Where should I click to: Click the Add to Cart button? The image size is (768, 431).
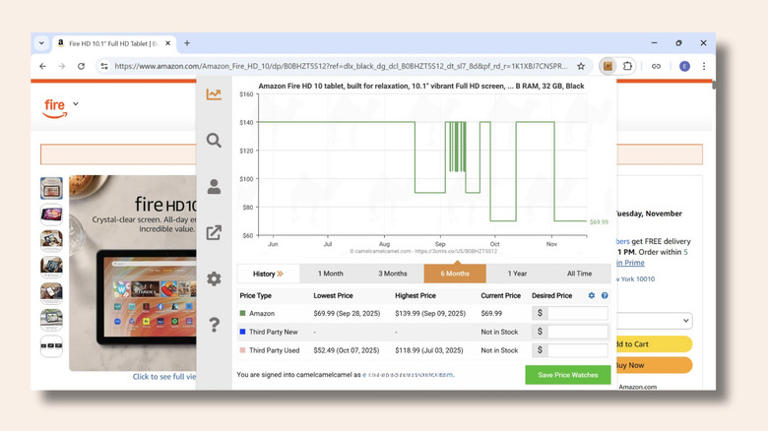tap(654, 344)
